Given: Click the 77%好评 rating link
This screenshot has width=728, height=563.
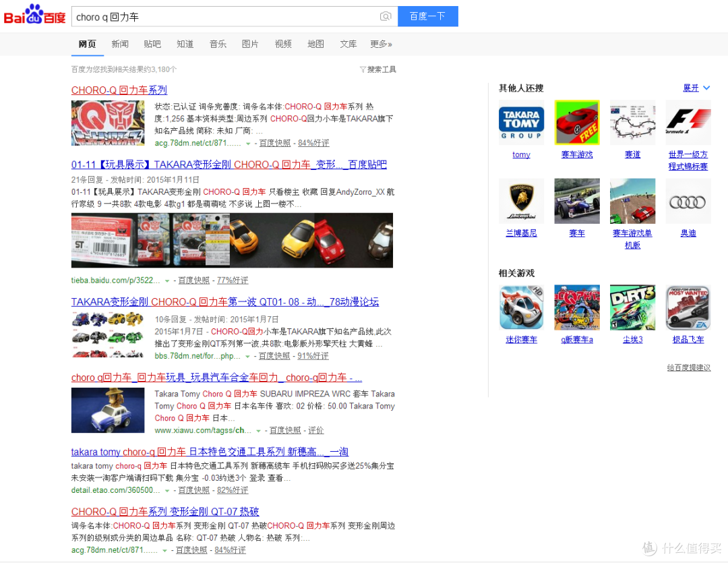Looking at the screenshot, I should coord(233,280).
